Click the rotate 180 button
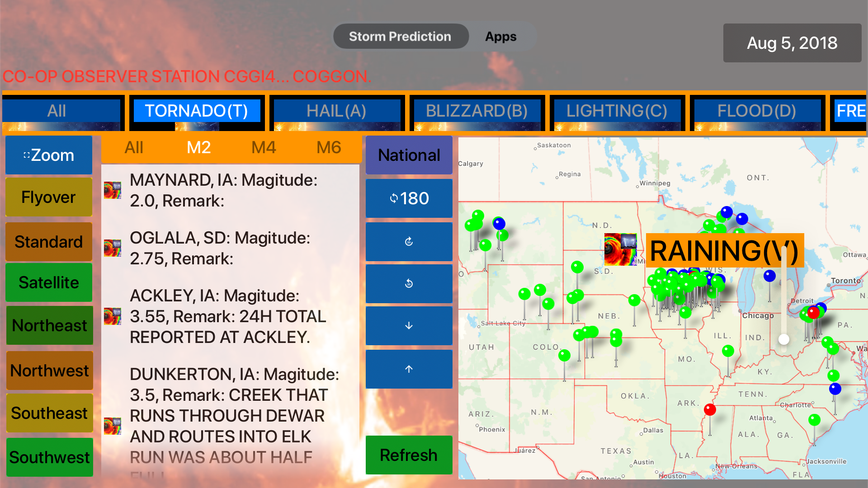The width and height of the screenshot is (868, 488). point(409,198)
